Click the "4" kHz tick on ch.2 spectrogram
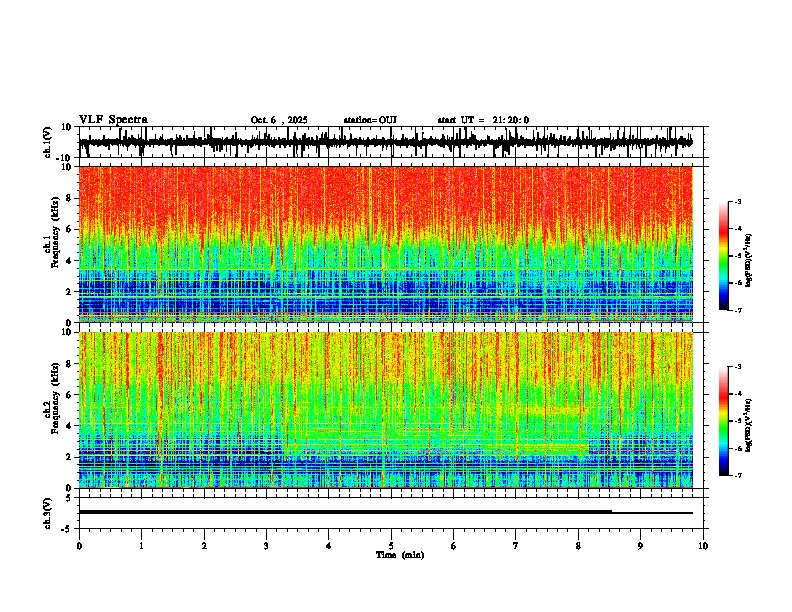Image resolution: width=792 pixels, height=612 pixels. pos(69,426)
